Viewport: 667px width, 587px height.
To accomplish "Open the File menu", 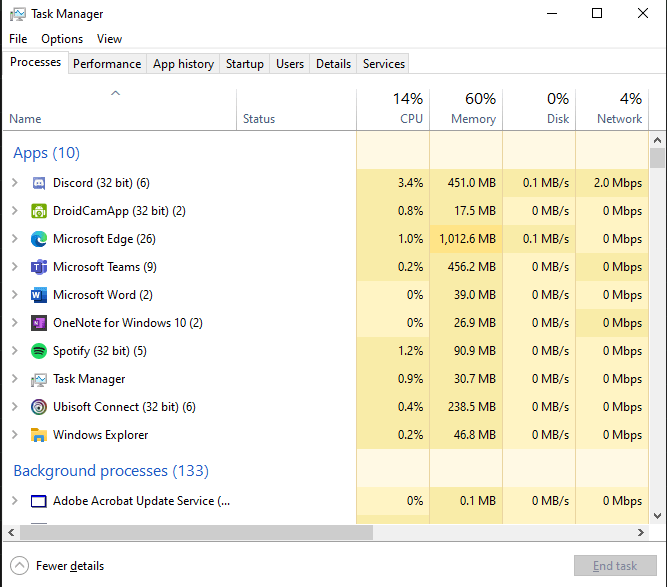I will click(18, 39).
